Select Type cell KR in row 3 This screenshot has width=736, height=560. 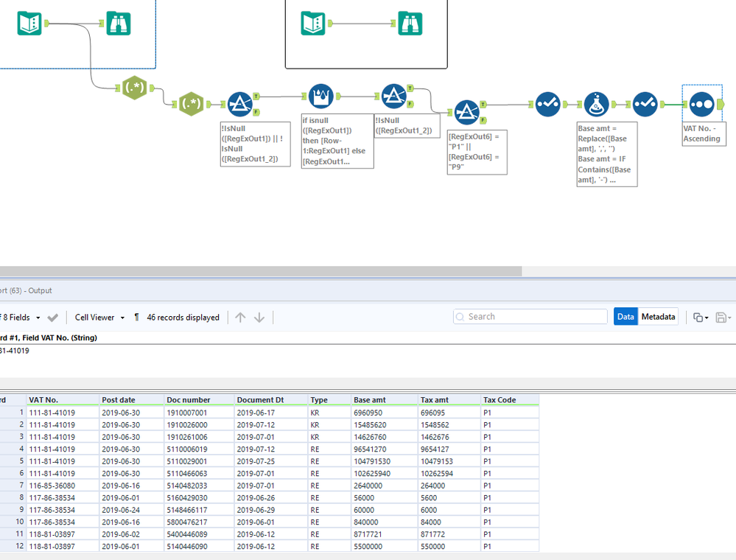tap(329, 437)
